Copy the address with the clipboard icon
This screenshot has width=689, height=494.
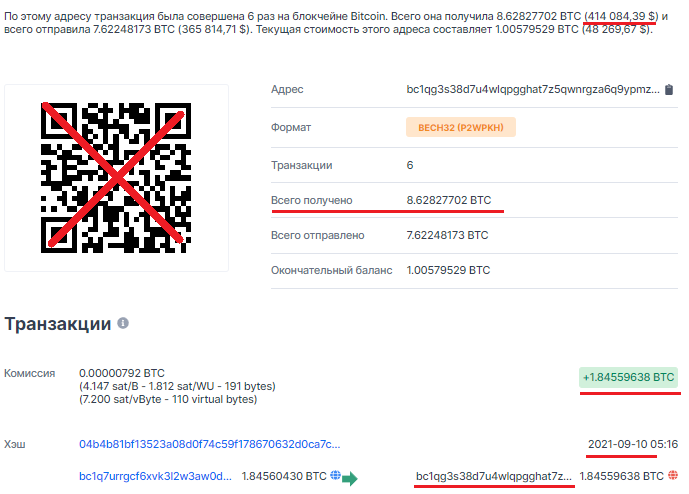668,90
